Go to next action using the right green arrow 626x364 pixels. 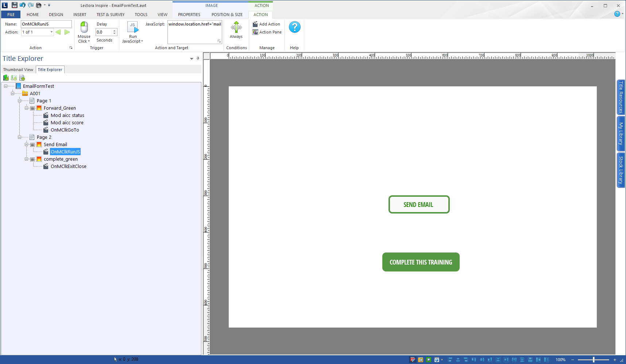point(67,32)
